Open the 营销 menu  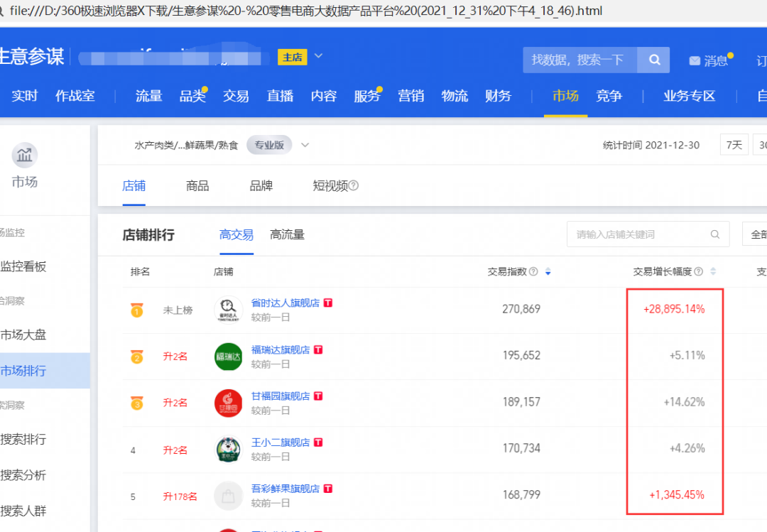pyautogui.click(x=411, y=96)
